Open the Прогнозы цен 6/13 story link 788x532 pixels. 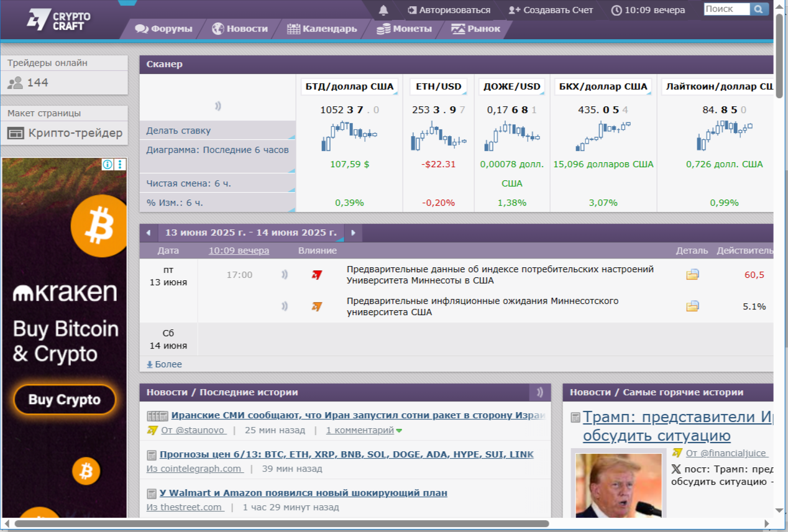[346, 454]
